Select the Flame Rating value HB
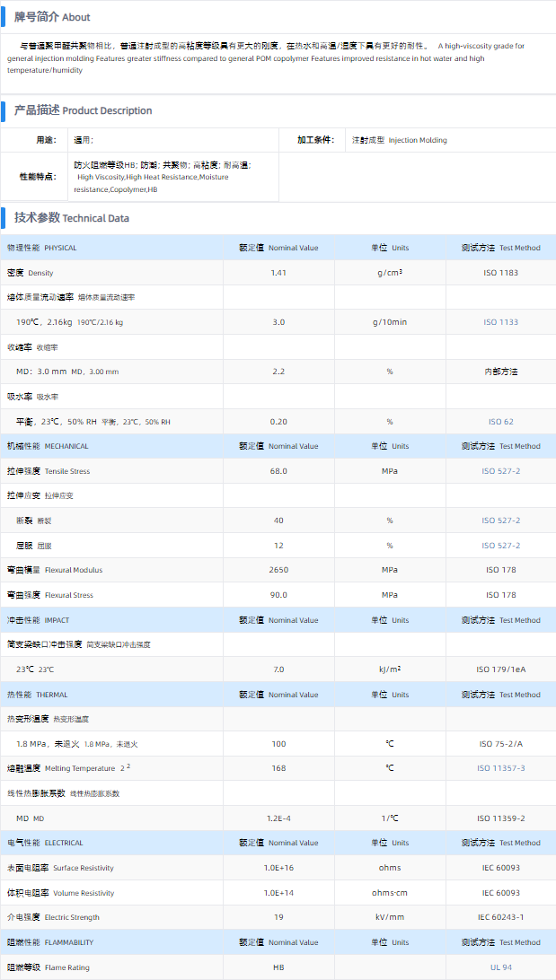Viewport: 556px width, 980px height. pos(278,967)
